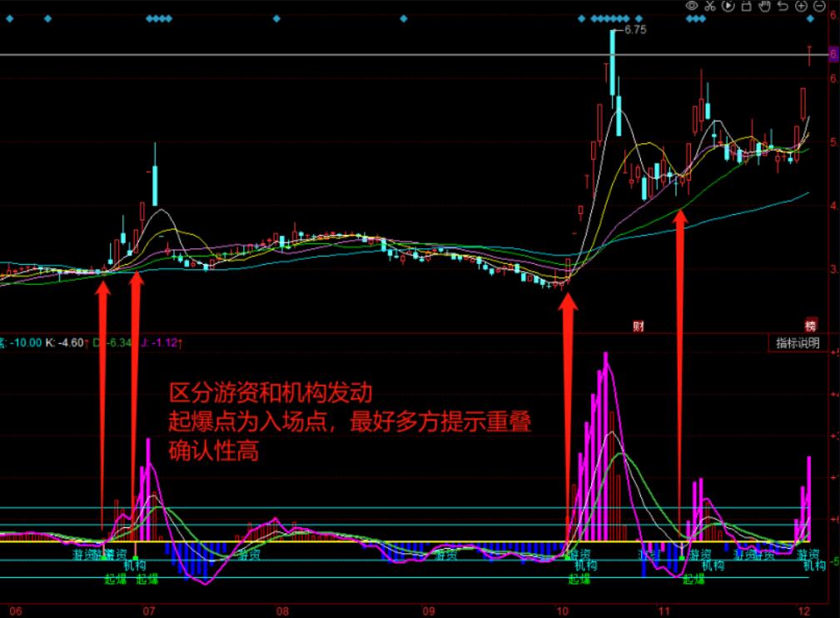
Task: Activate the scissors cut tool
Action: click(712, 6)
